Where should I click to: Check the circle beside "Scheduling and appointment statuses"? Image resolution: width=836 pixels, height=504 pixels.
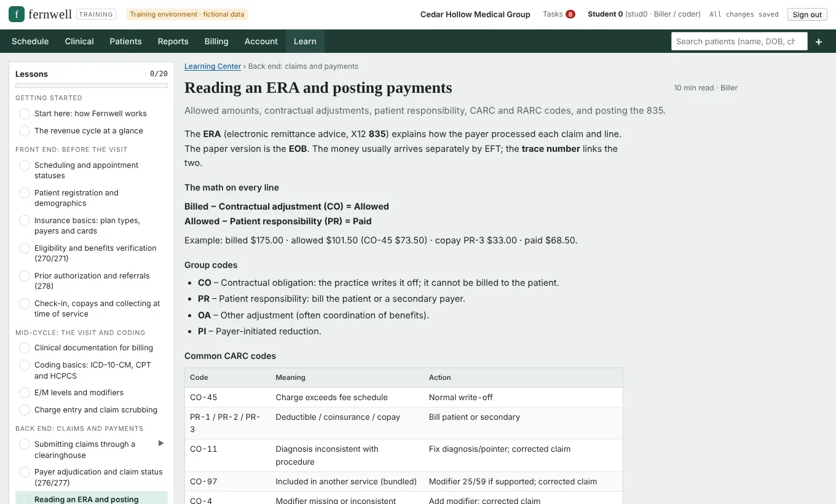(25, 165)
